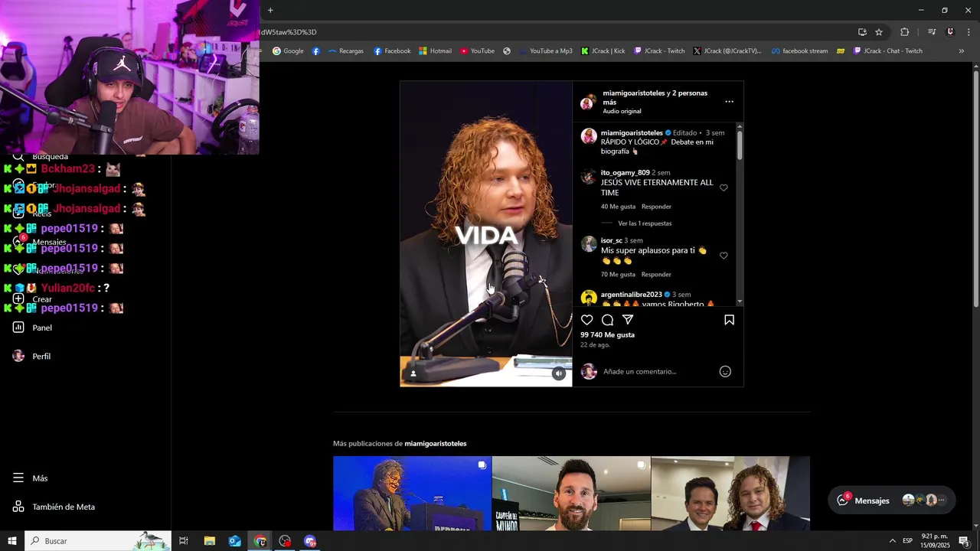The image size is (980, 551).
Task: Open JCrack | Kick bookmark
Action: [603, 51]
